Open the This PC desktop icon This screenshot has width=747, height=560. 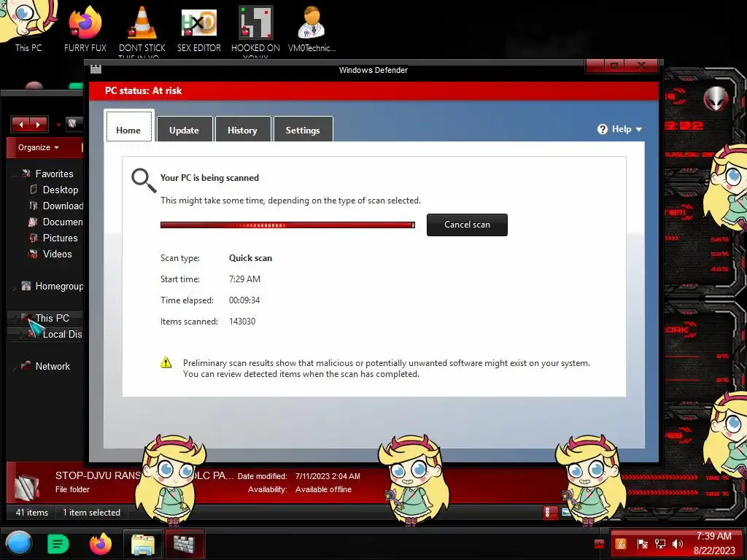click(x=28, y=26)
